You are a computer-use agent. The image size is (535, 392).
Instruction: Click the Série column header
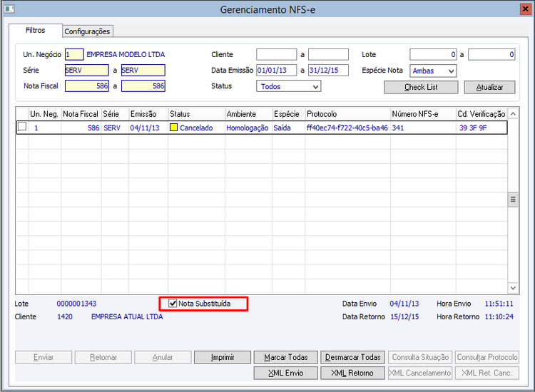tap(115, 114)
